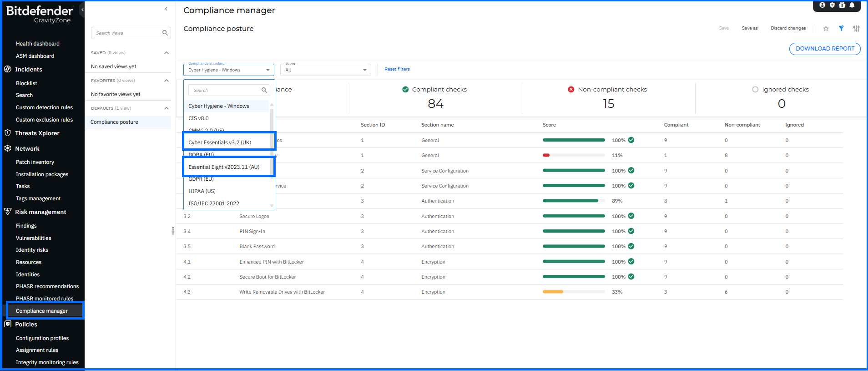This screenshot has width=868, height=371.
Task: Choose Essential Eight v2023.11 (AU) option
Action: (x=224, y=167)
